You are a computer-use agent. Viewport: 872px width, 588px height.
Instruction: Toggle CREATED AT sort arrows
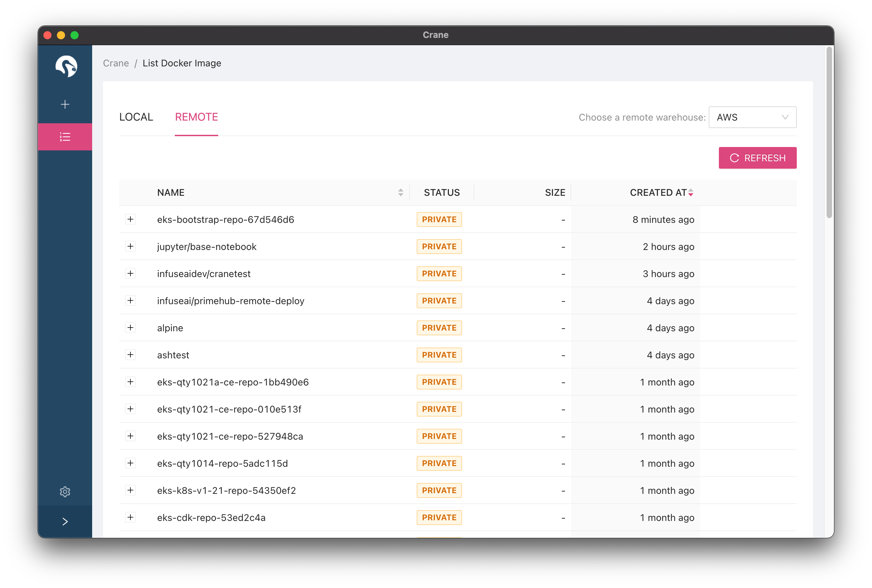pyautogui.click(x=690, y=192)
